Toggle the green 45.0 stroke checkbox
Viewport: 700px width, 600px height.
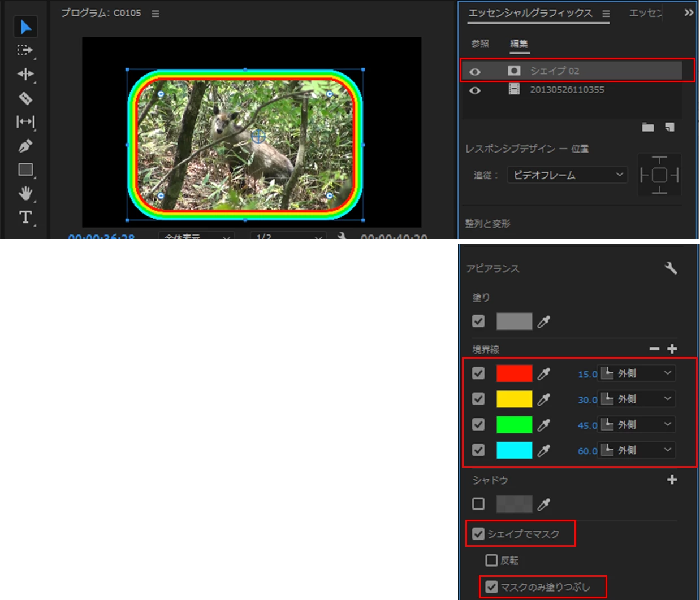tap(478, 424)
